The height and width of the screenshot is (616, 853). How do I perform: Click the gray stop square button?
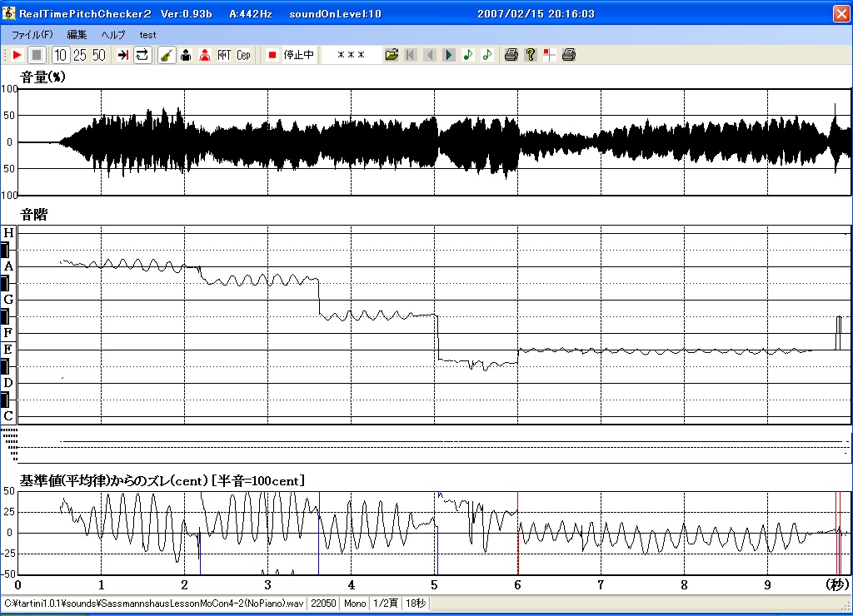37,55
